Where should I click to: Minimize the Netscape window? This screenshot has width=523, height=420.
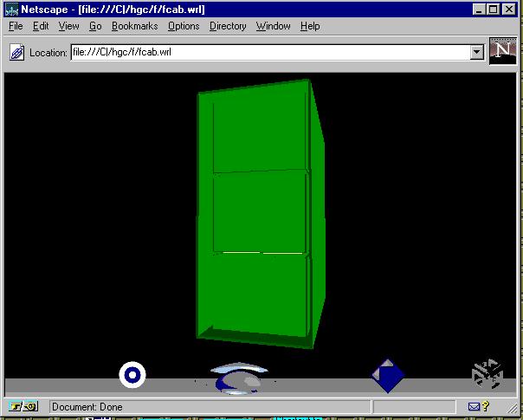479,10
